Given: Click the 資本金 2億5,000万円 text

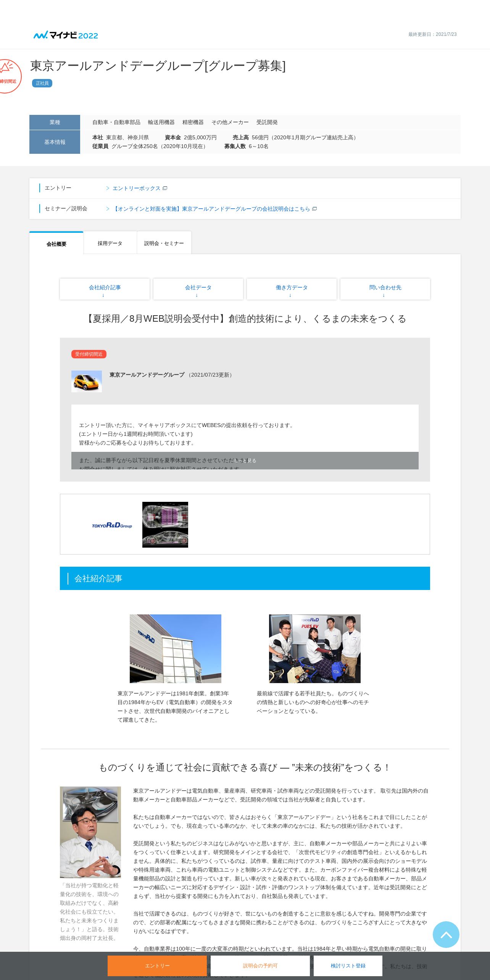Looking at the screenshot, I should click(191, 137).
